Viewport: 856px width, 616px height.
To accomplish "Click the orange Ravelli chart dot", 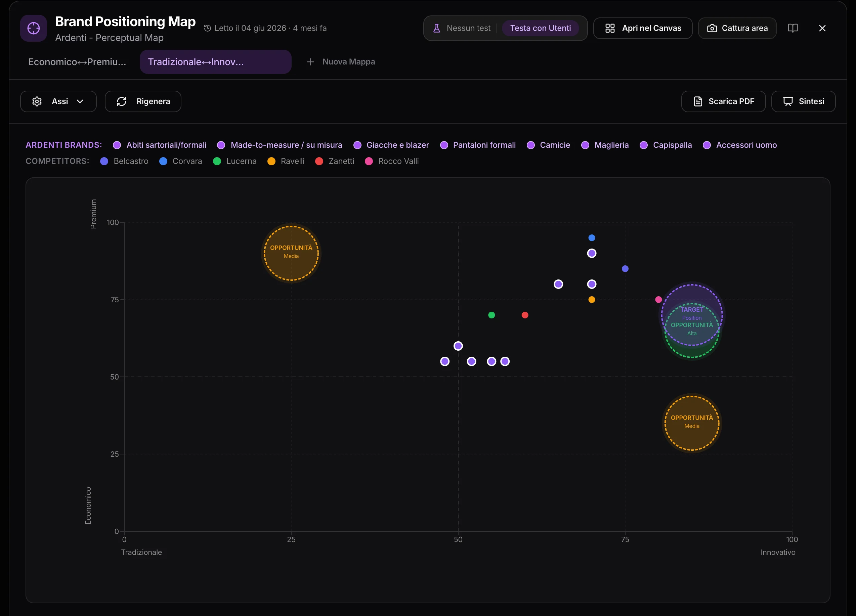I will coord(591,300).
